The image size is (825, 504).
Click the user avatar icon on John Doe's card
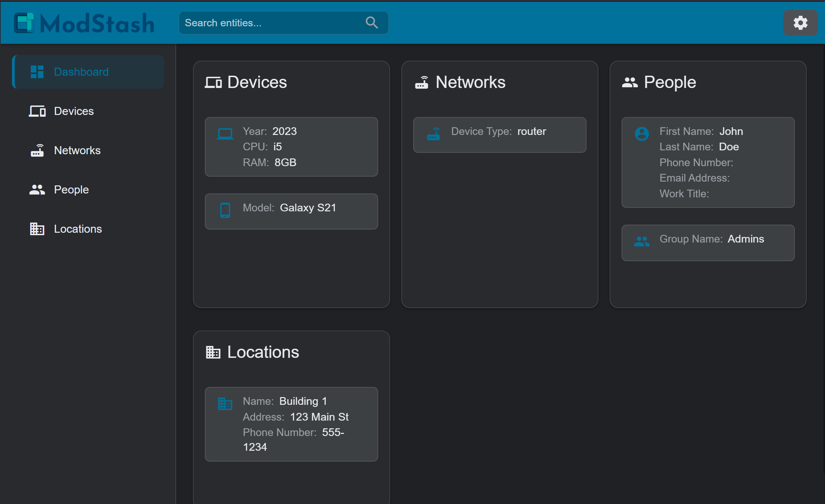(x=642, y=133)
